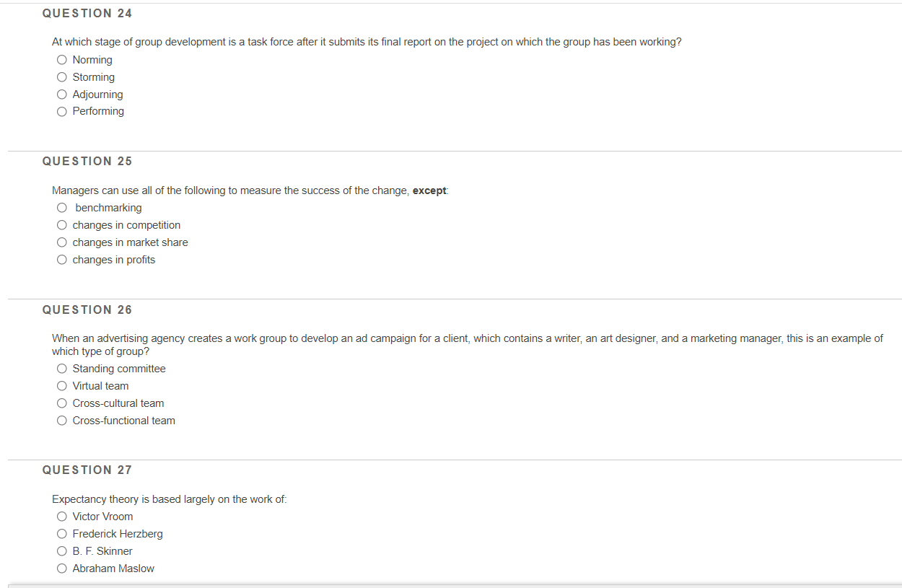
Task: Select B. F. Skinner radio button
Action: point(61,550)
